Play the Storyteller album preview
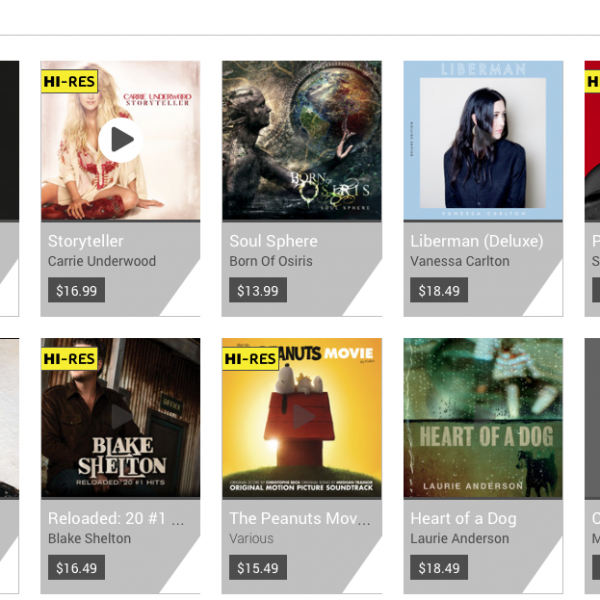The image size is (600, 600). (121, 140)
